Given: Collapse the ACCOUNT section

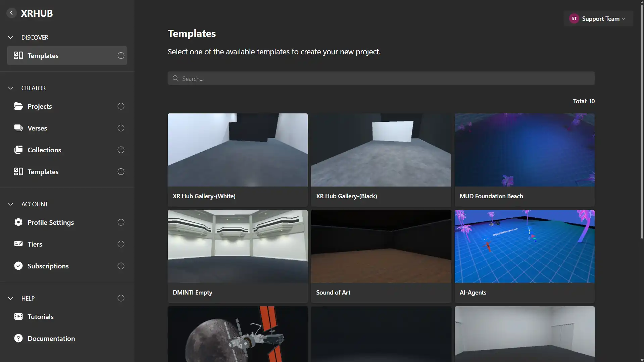Looking at the screenshot, I should click(11, 204).
